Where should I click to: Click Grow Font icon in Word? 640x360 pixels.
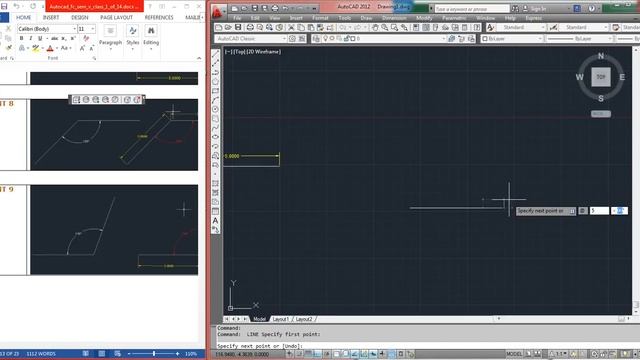[x=82, y=48]
